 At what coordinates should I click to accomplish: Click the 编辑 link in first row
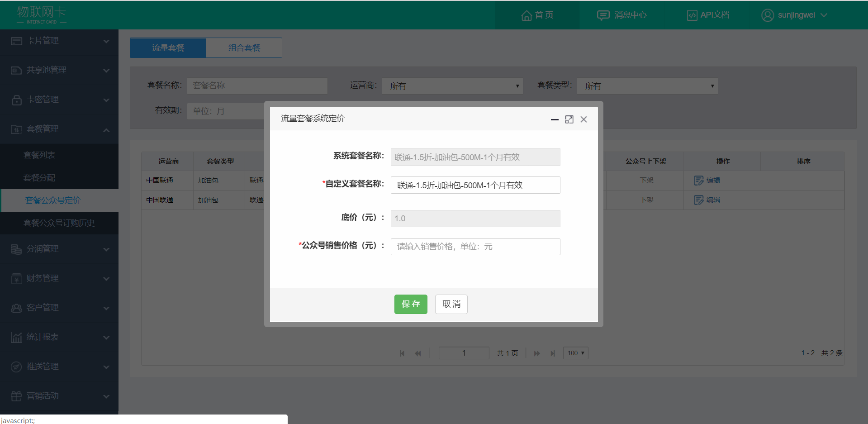point(713,181)
